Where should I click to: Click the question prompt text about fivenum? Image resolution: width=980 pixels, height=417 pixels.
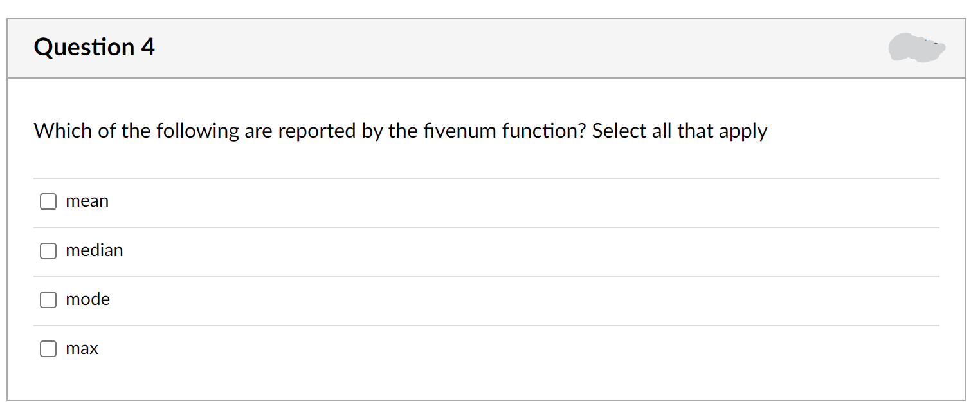(x=400, y=131)
